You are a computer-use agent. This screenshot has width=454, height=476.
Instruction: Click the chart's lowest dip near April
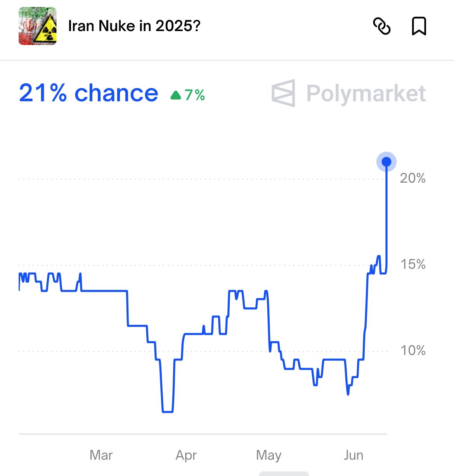tap(167, 411)
